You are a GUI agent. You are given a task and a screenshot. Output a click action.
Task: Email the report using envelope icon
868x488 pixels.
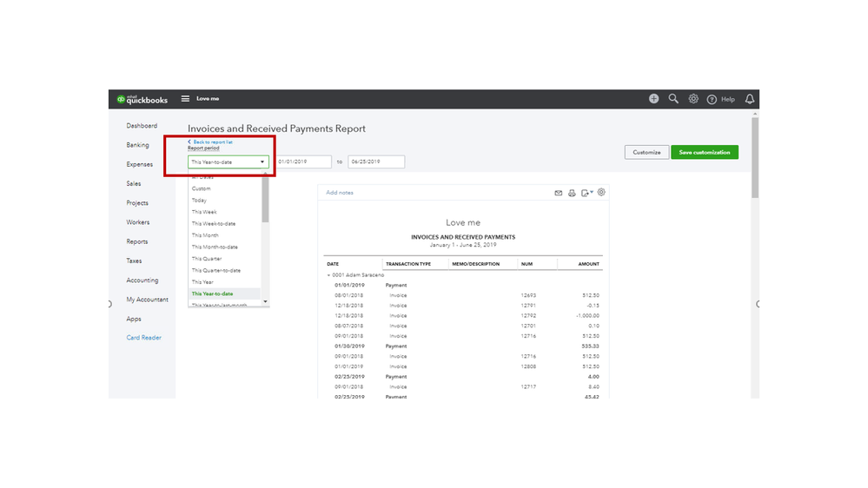coord(559,193)
